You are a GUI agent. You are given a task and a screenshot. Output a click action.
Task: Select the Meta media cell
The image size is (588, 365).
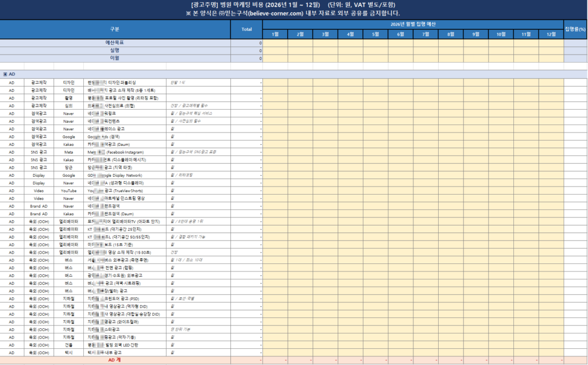[x=69, y=152]
